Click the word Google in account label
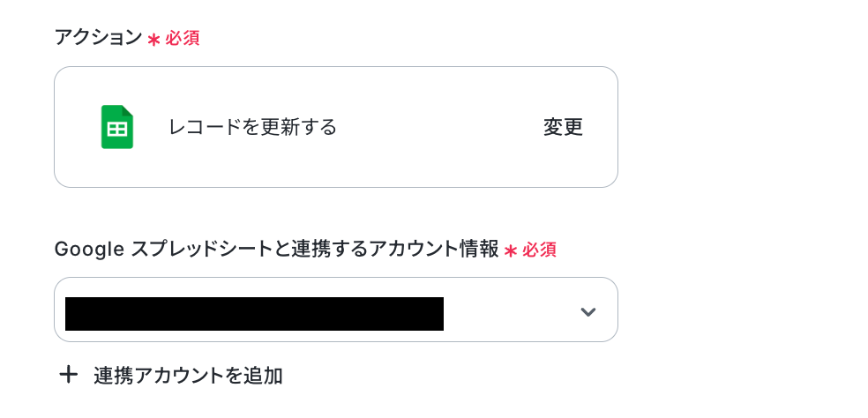The image size is (868, 418). point(86,250)
